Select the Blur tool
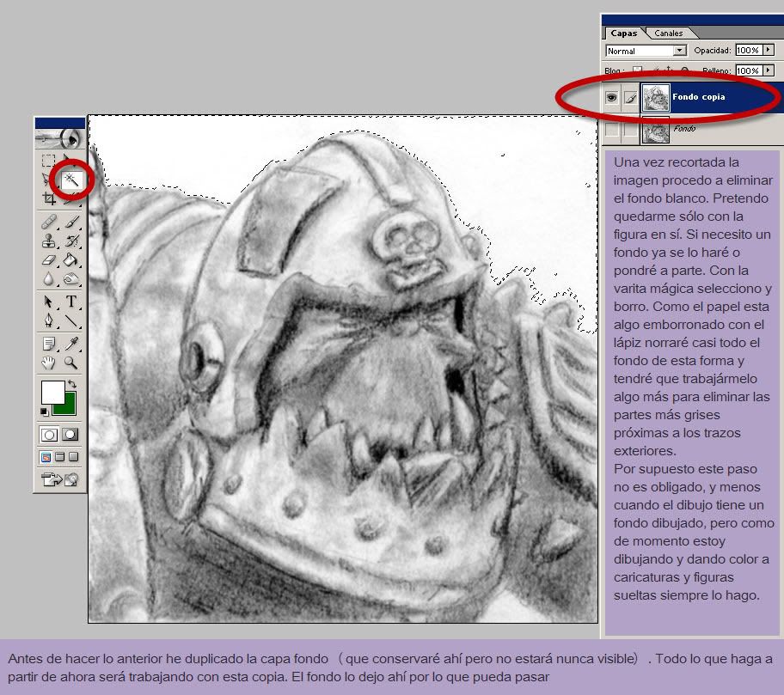Viewport: 784px width, 695px height. point(48,279)
